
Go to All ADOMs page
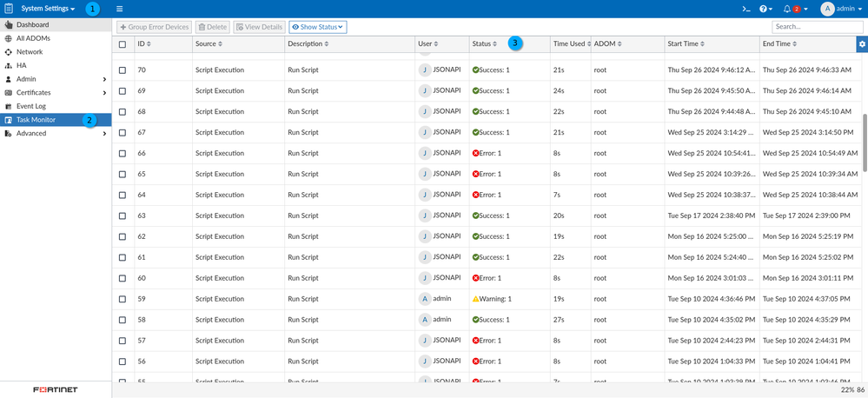pos(33,38)
